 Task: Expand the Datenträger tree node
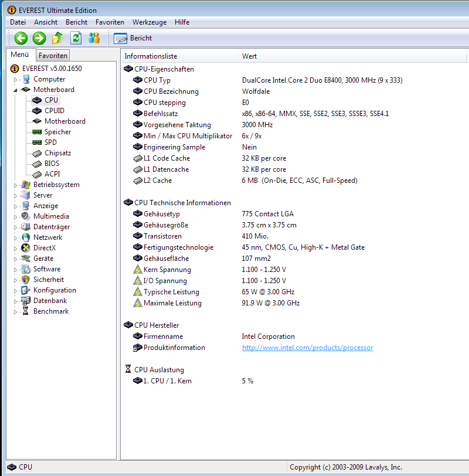click(15, 227)
